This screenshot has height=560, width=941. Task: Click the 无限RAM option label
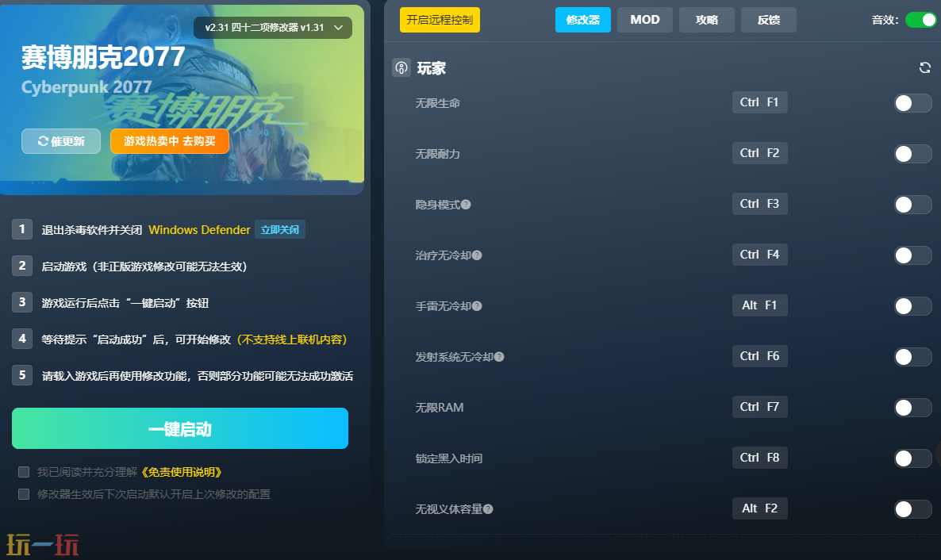tap(440, 408)
